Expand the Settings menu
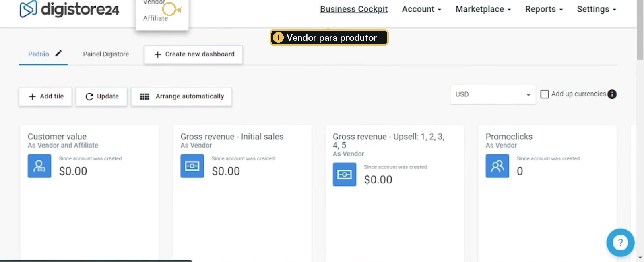644x262 pixels. point(597,9)
